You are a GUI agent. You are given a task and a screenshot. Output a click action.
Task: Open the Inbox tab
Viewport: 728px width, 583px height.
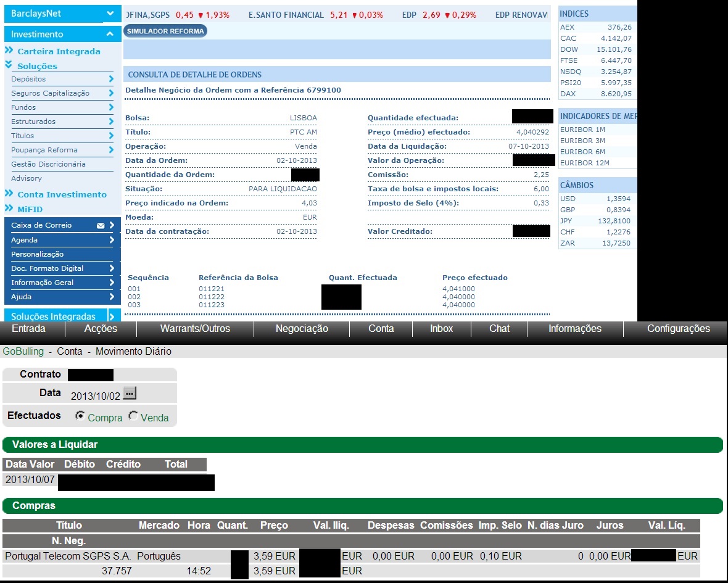pos(442,329)
